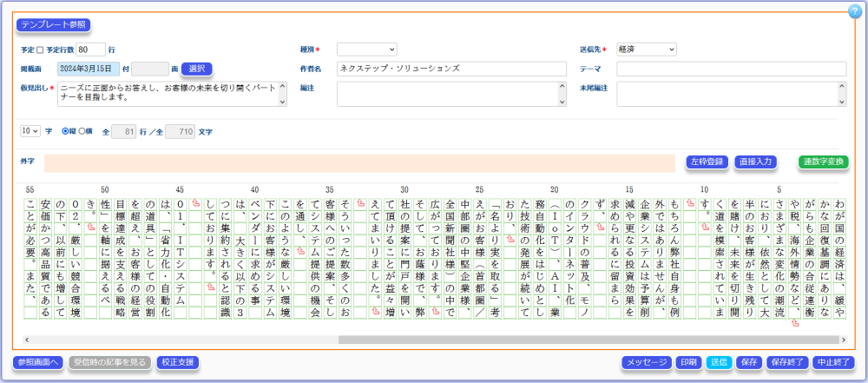Click the cyan 送信 button
The image size is (868, 383).
(x=719, y=362)
